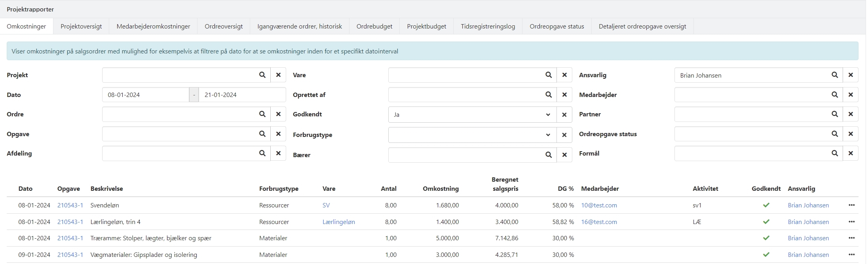Viewport: 868px width, 264px height.
Task: Open the Afdeling field search icon
Action: tap(262, 153)
